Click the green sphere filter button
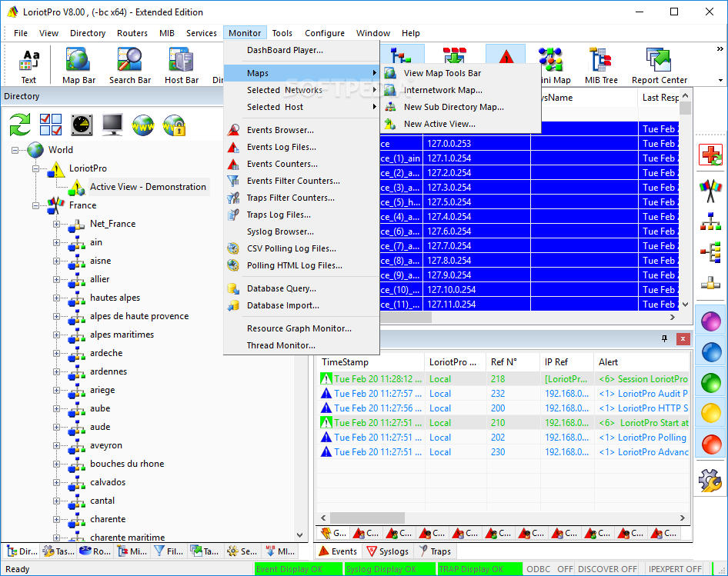This screenshot has height=576, width=728. (711, 383)
